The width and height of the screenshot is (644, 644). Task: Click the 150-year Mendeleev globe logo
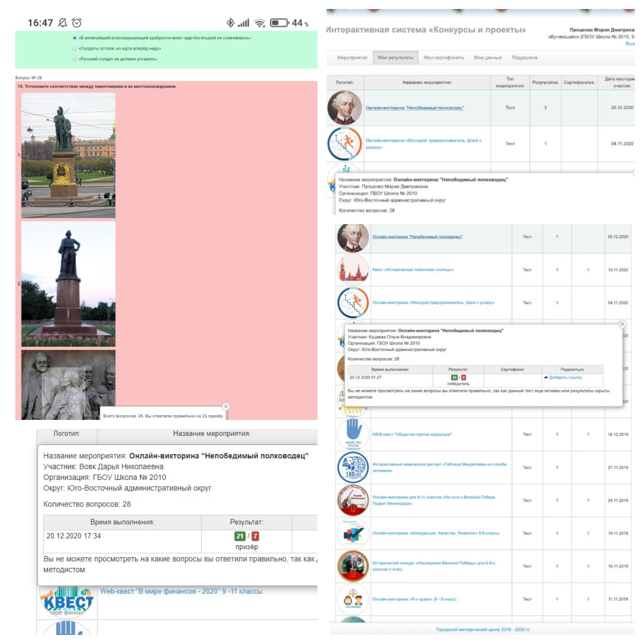pos(353,467)
